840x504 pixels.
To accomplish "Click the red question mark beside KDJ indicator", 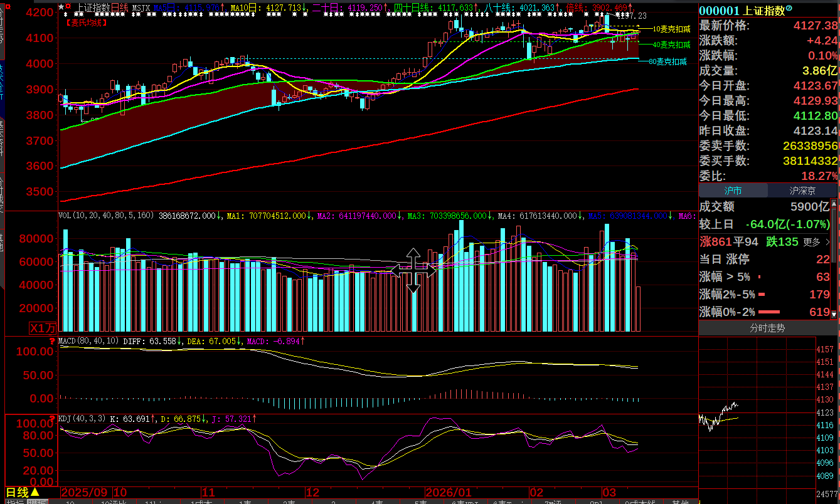I will (52, 418).
